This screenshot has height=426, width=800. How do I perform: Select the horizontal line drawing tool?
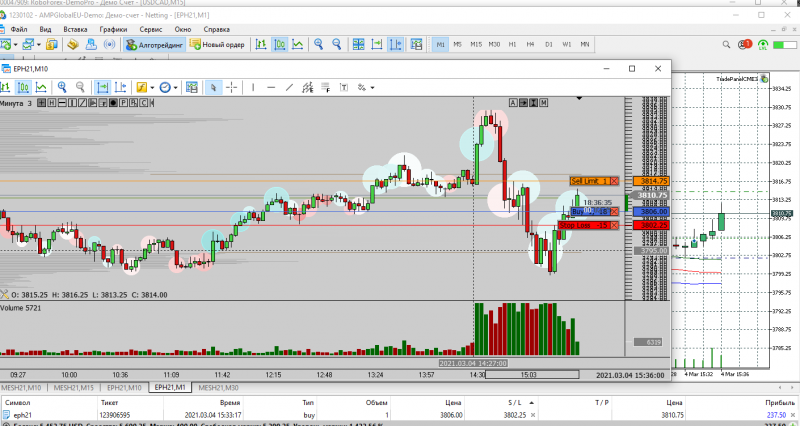[x=271, y=88]
